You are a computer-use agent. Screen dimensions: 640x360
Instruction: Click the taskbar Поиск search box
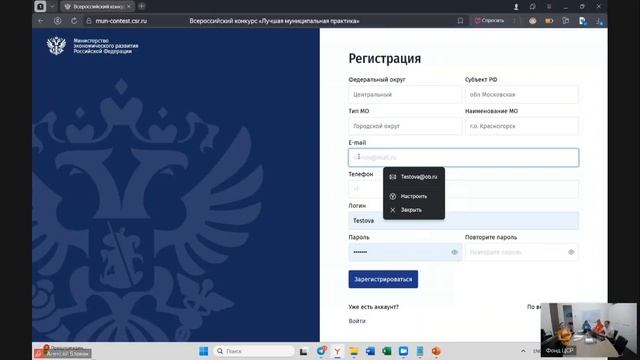pos(253,351)
